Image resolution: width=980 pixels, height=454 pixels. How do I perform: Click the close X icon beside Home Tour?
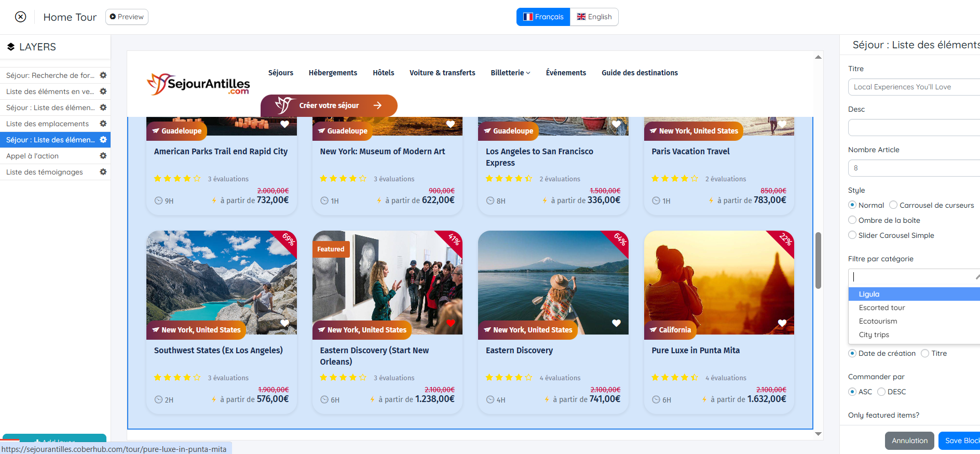(x=20, y=17)
